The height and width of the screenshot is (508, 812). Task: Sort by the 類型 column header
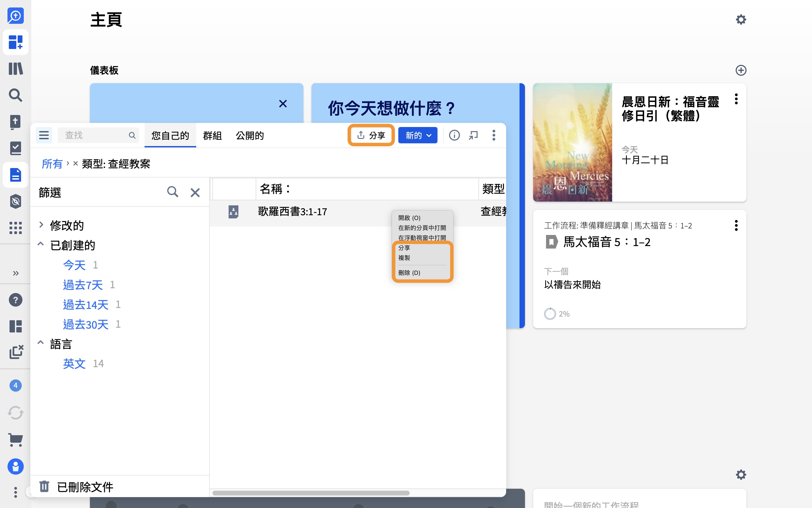(x=493, y=189)
